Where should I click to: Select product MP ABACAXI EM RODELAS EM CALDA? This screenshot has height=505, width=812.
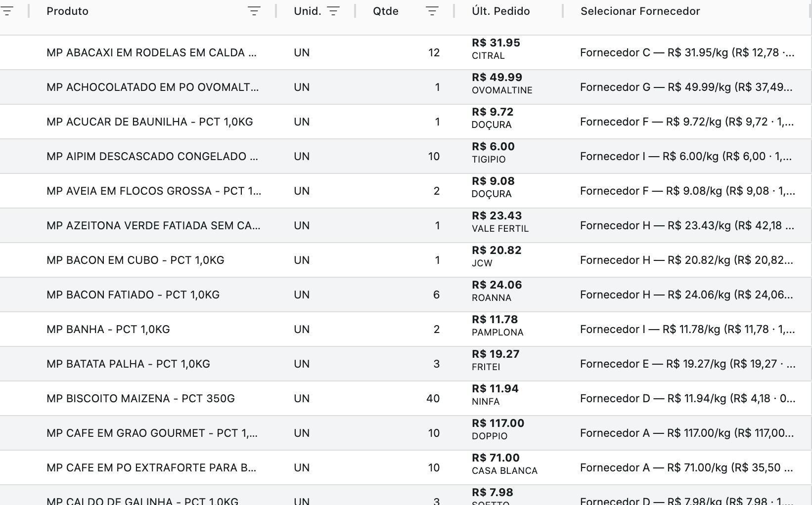pyautogui.click(x=151, y=52)
